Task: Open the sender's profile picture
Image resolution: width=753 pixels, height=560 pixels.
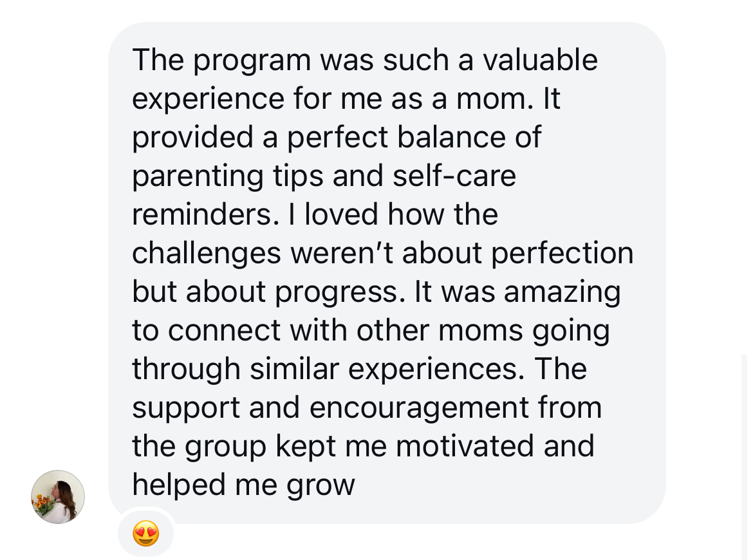Action: 58,496
